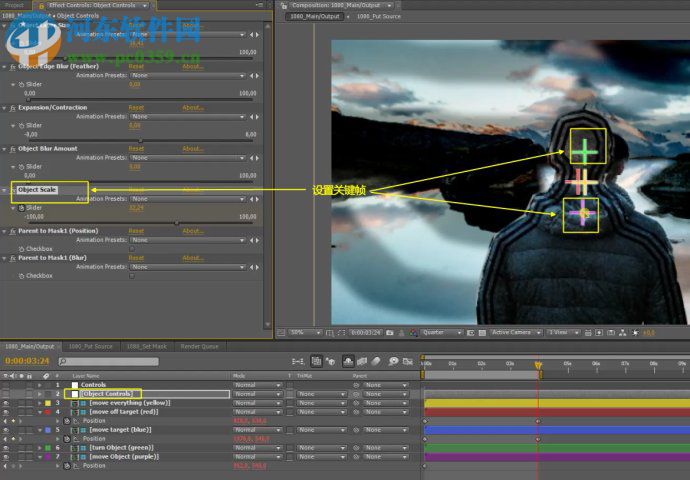Take snapshot with viewer camera icon

coord(389,333)
